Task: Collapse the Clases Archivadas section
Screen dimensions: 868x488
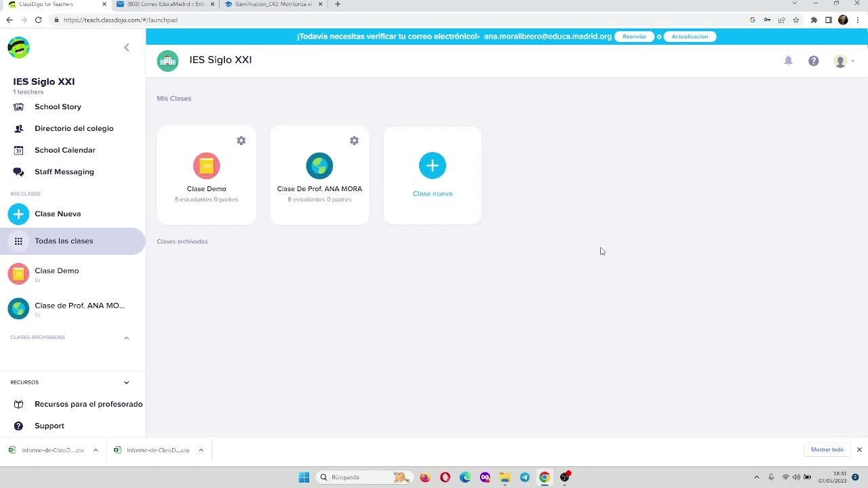Action: 126,338
